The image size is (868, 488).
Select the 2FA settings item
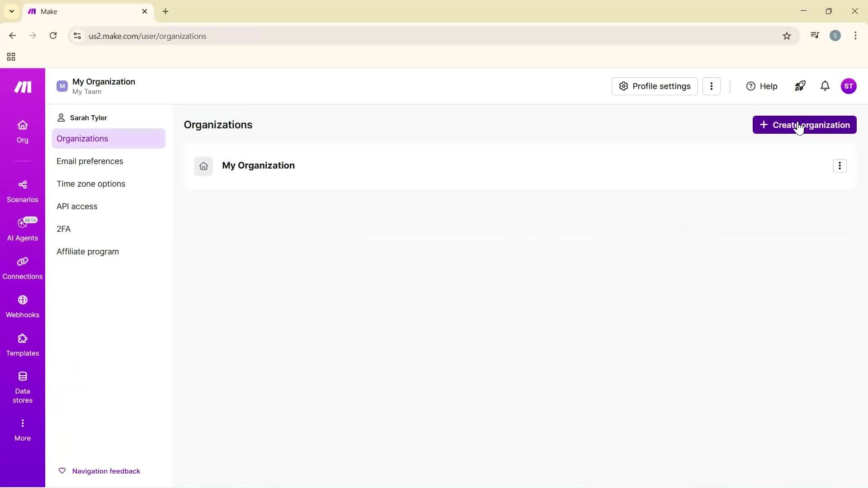(63, 229)
